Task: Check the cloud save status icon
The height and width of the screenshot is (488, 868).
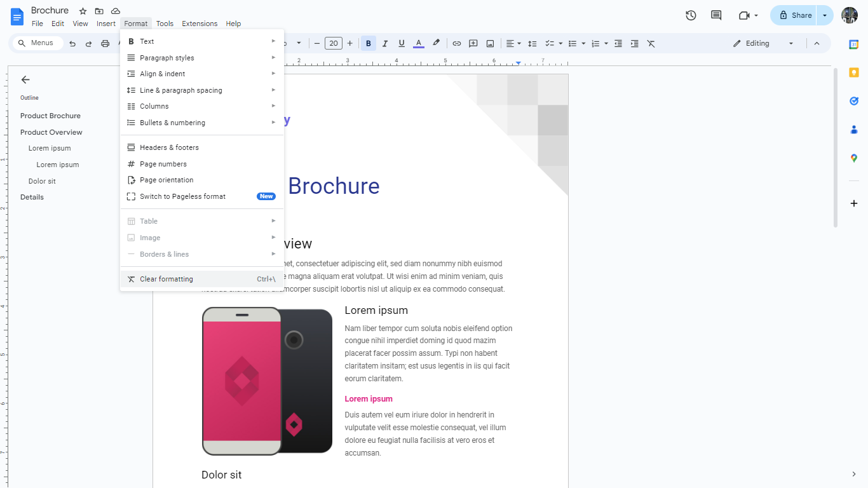Action: [116, 11]
